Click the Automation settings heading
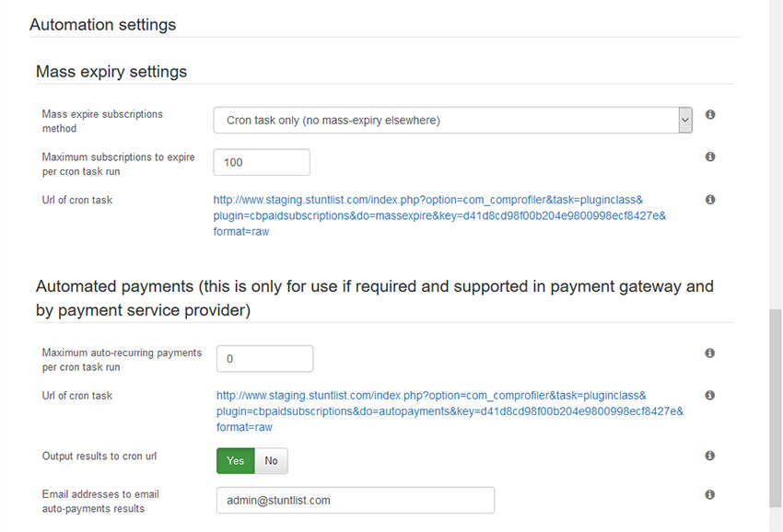The image size is (783, 532). 103,25
